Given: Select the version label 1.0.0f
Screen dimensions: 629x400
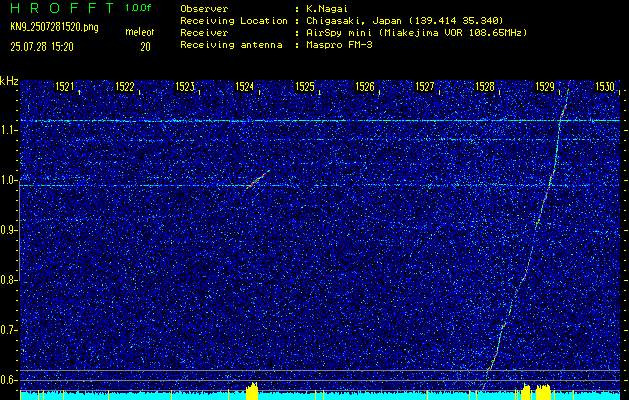Looking at the screenshot, I should 136,8.
